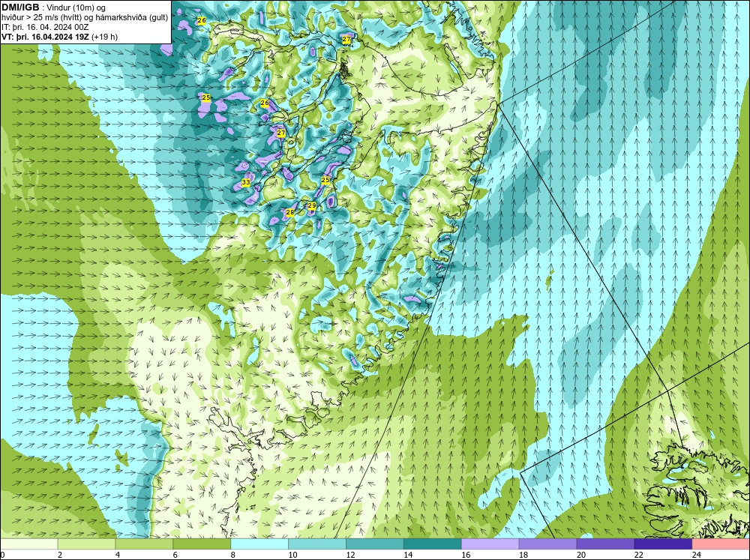The width and height of the screenshot is (750, 560).
Task: Click gust label 26 beside the header box
Action: tap(201, 20)
